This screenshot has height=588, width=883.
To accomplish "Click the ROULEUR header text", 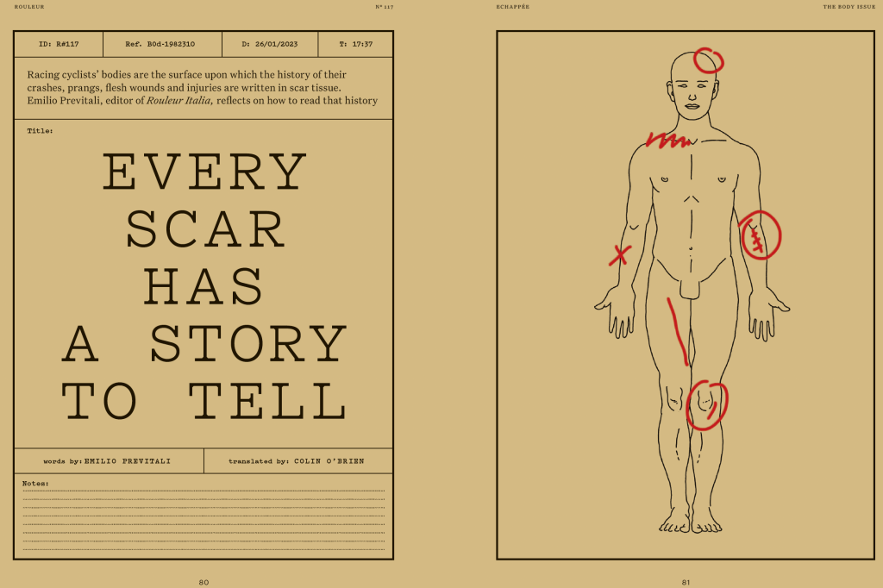I will [x=29, y=6].
